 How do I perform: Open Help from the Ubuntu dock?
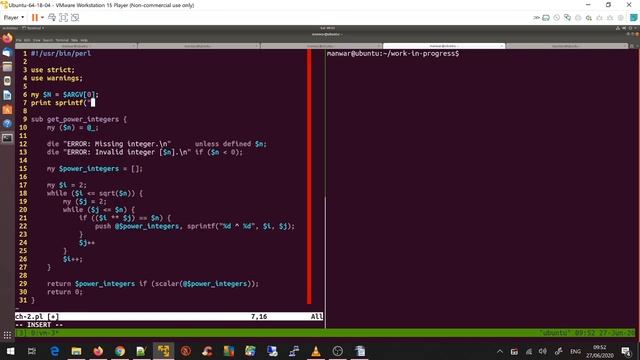[x=7, y=124]
